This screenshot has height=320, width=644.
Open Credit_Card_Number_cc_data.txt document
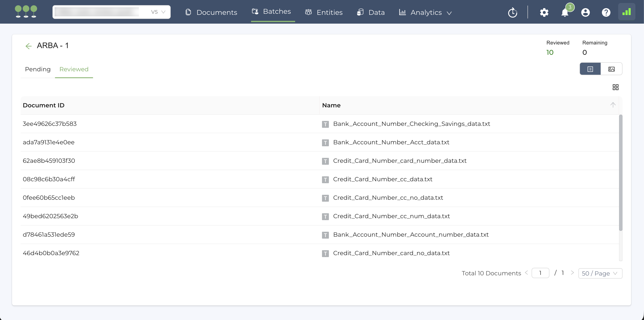pyautogui.click(x=382, y=179)
